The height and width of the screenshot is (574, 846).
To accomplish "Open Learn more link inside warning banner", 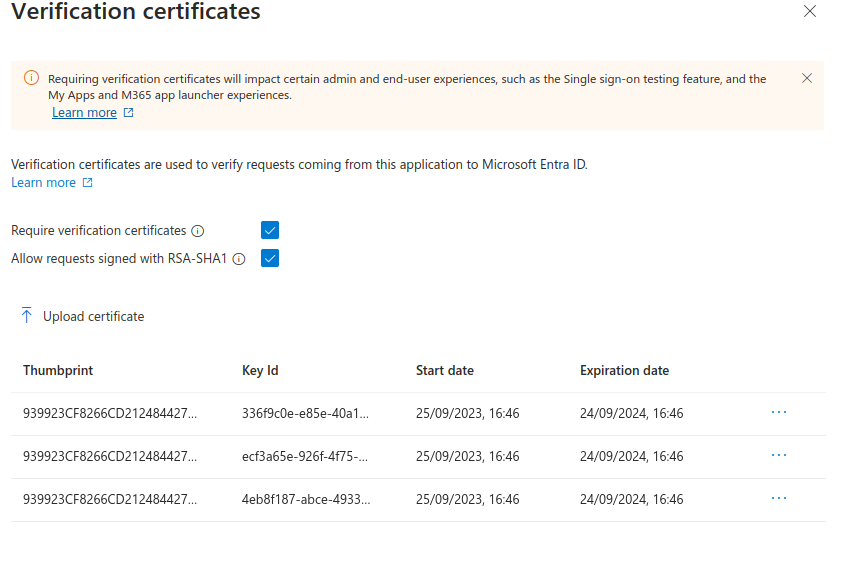I will (x=84, y=112).
